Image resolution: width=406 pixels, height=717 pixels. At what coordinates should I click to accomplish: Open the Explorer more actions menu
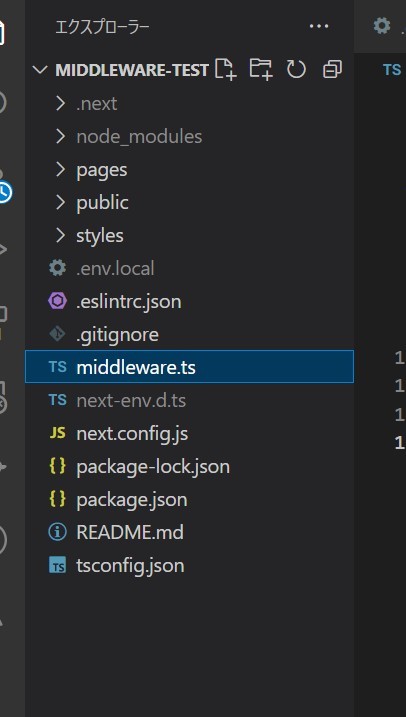[x=319, y=27]
